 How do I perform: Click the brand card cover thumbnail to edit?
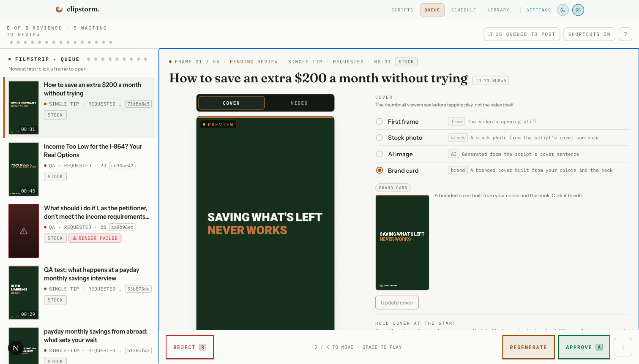pos(402,242)
